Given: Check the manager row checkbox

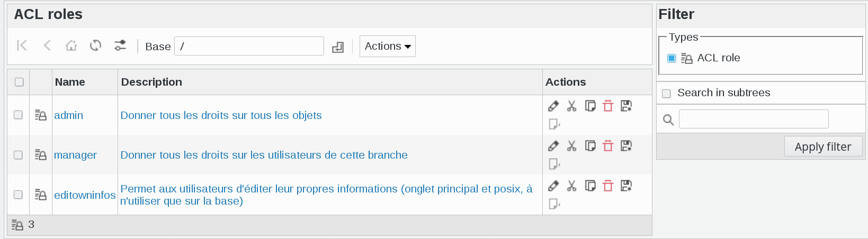Looking at the screenshot, I should pos(18,155).
